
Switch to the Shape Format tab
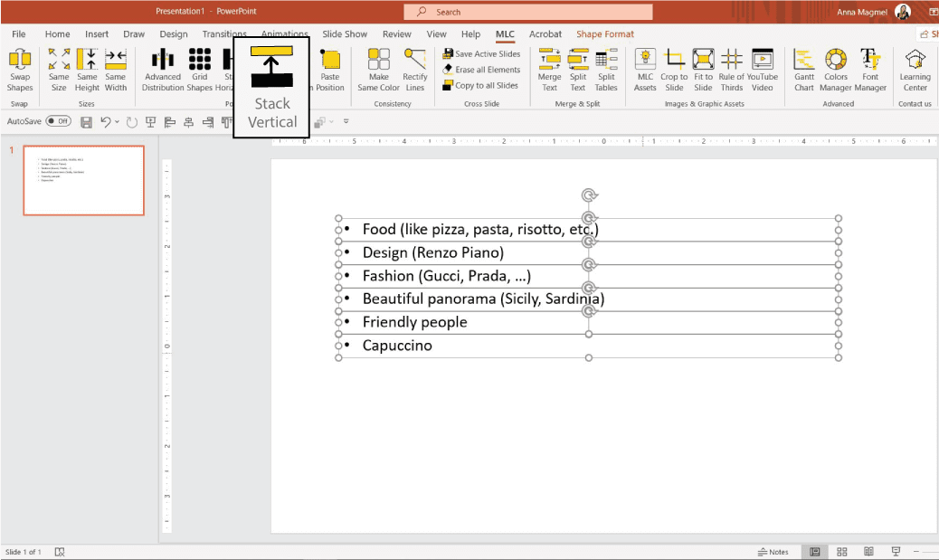click(x=605, y=33)
